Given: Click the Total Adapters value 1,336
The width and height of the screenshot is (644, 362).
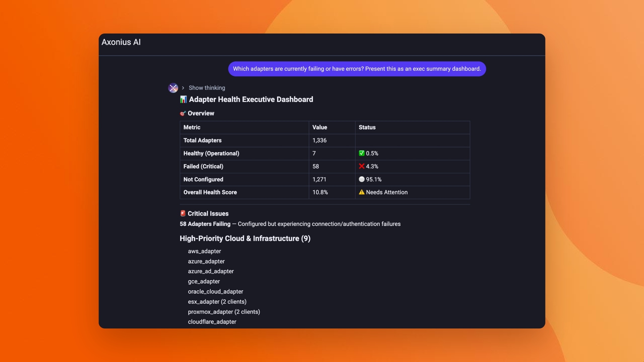Looking at the screenshot, I should [319, 140].
